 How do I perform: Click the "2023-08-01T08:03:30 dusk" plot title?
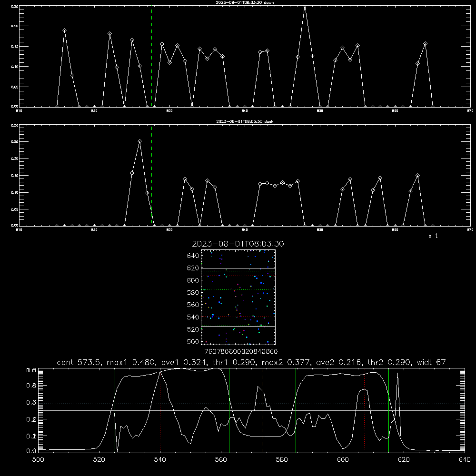click(x=245, y=121)
